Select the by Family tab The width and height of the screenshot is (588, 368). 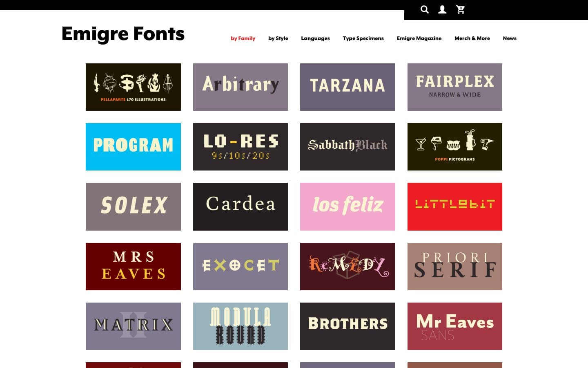[x=243, y=38]
